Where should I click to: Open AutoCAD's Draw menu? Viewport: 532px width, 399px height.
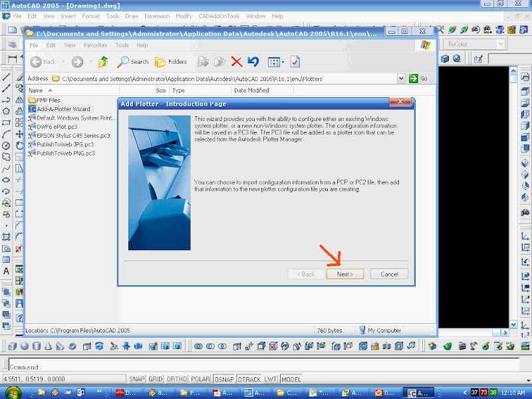point(132,16)
